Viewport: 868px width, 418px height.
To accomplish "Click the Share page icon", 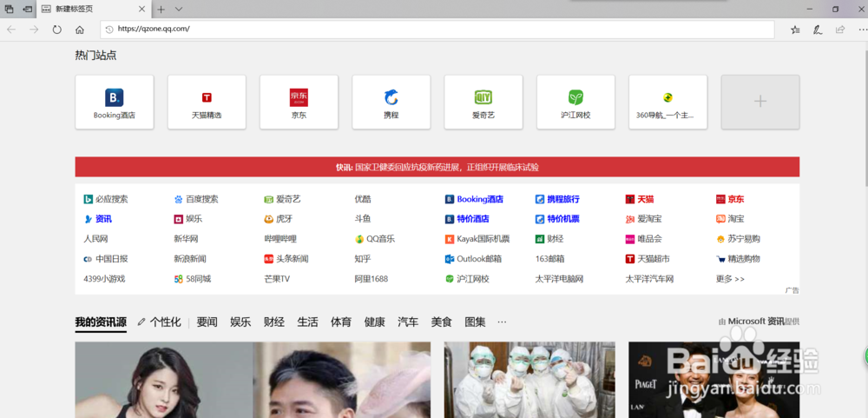I will (840, 30).
